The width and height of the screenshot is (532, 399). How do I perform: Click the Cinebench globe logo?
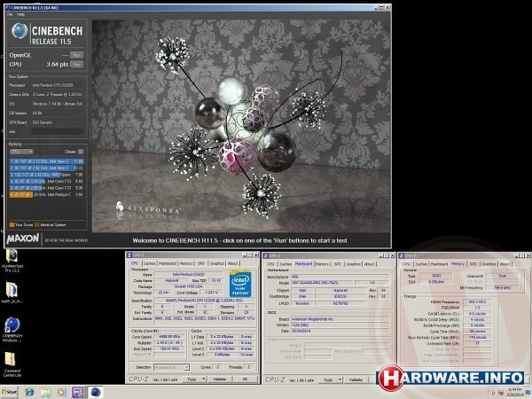pos(20,31)
